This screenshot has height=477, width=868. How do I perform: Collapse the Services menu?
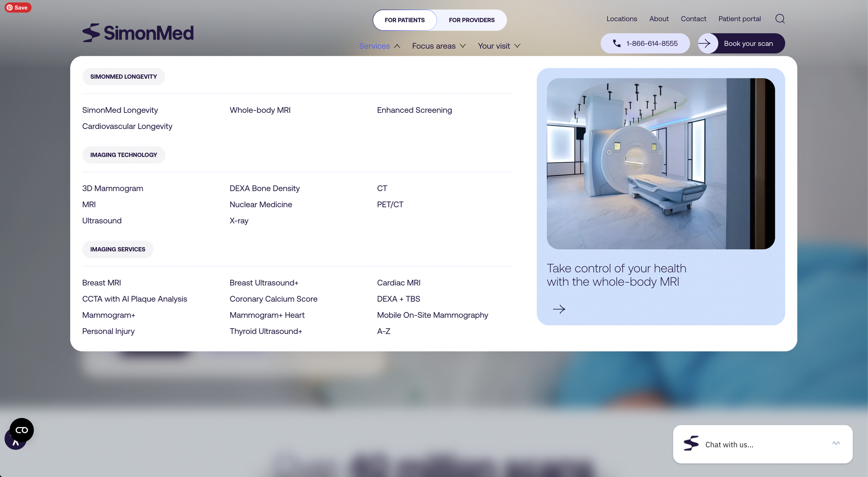tap(379, 46)
